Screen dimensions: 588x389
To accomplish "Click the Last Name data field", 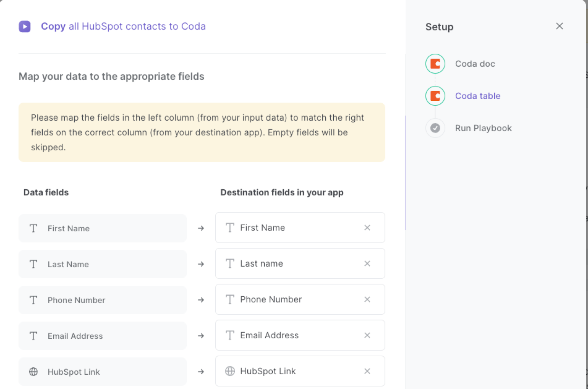I will click(103, 264).
